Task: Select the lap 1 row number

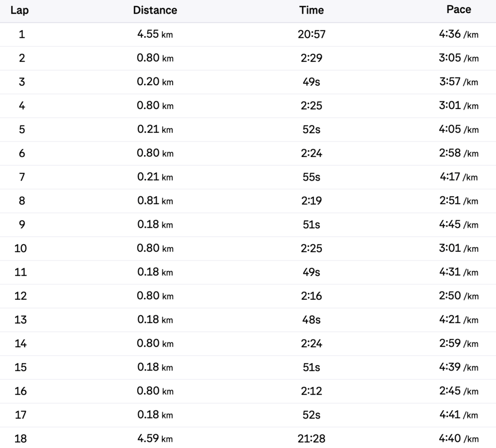Action: [22, 34]
